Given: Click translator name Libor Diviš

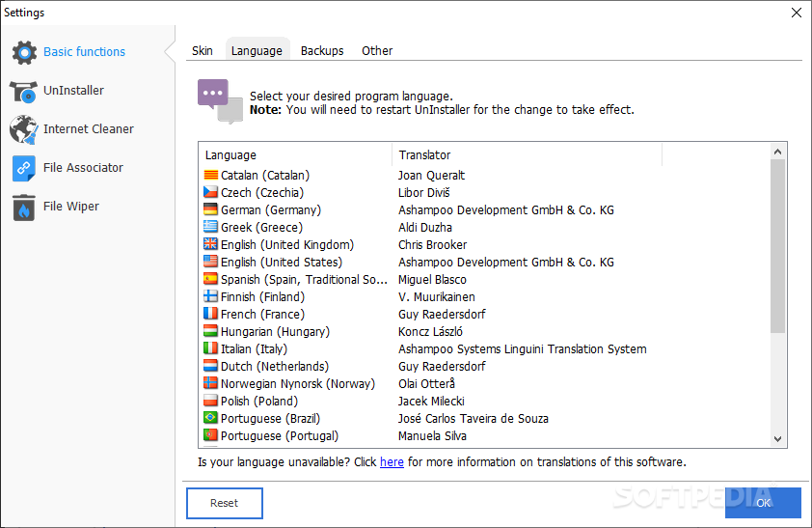Looking at the screenshot, I should coord(424,193).
